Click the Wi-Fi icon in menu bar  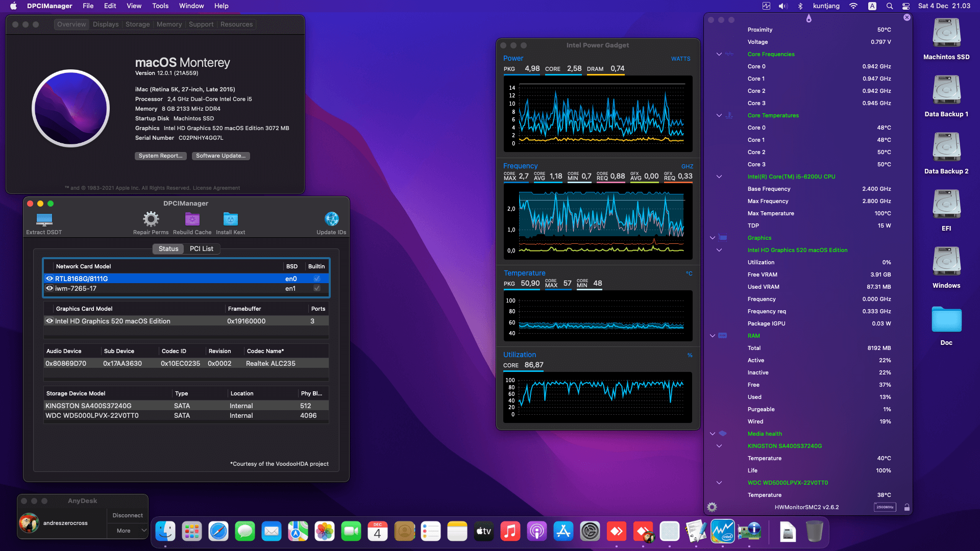853,6
